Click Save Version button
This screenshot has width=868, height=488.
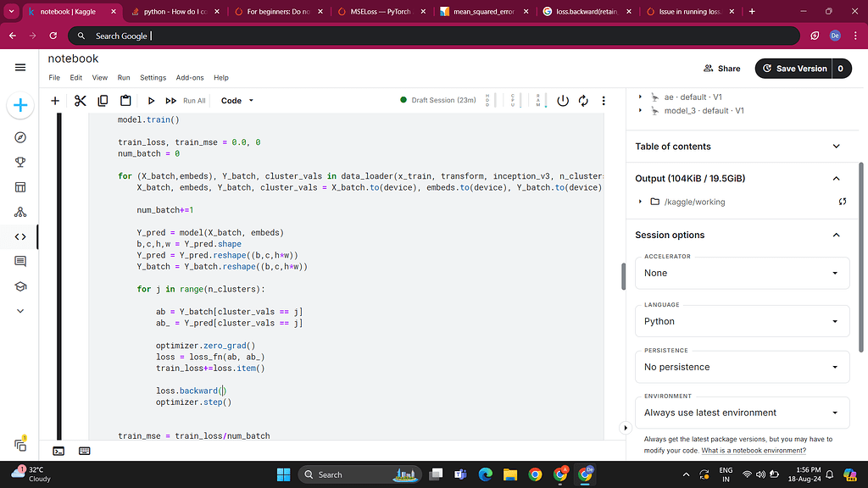[793, 69]
